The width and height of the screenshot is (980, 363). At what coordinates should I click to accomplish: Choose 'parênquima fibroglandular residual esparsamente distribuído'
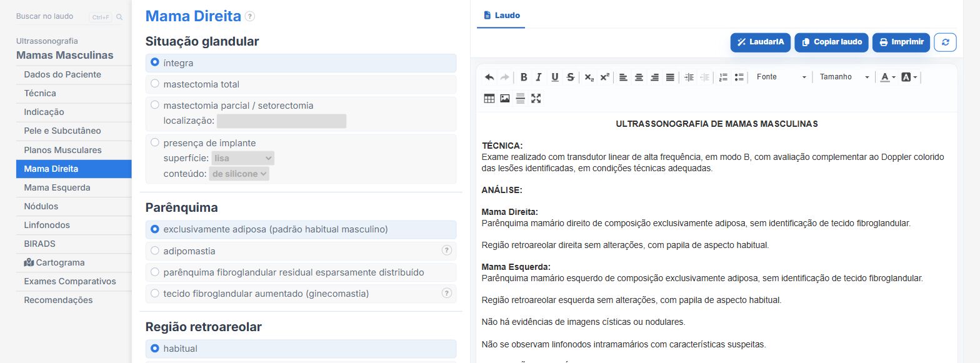155,272
